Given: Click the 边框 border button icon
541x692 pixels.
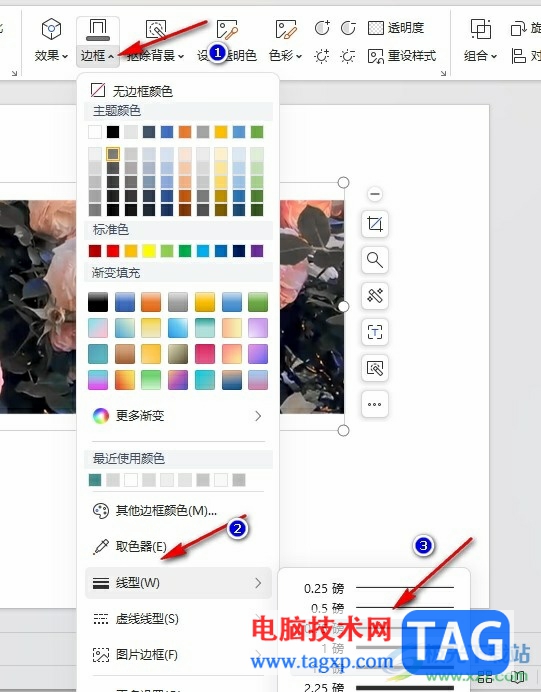Looking at the screenshot, I should point(98,30).
